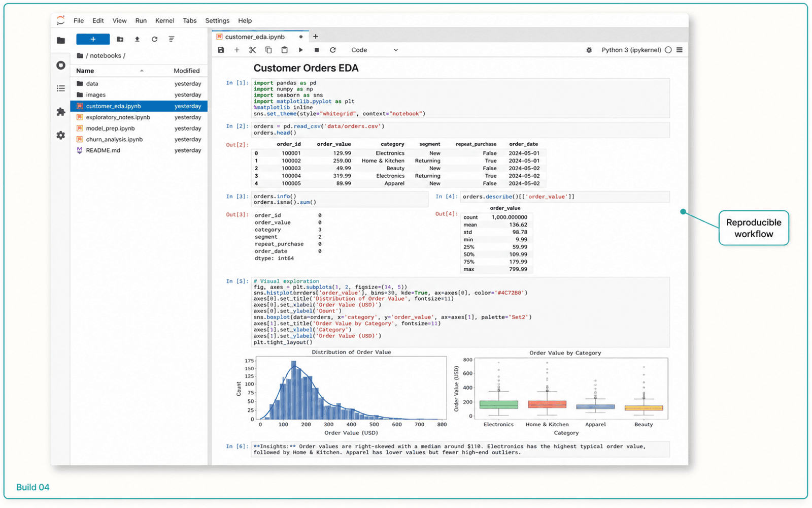Viewport: 812px width, 508px height.
Task: Open the Settings menu
Action: (217, 21)
